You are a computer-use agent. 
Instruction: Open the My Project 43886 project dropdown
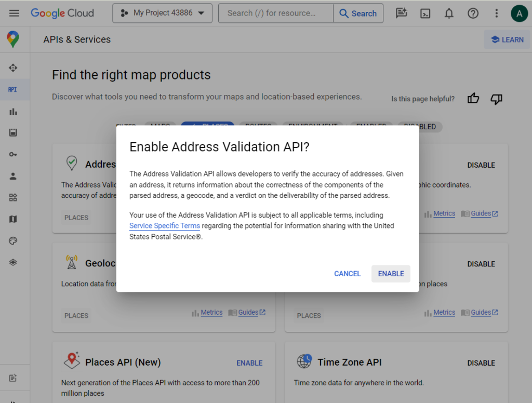(162, 13)
